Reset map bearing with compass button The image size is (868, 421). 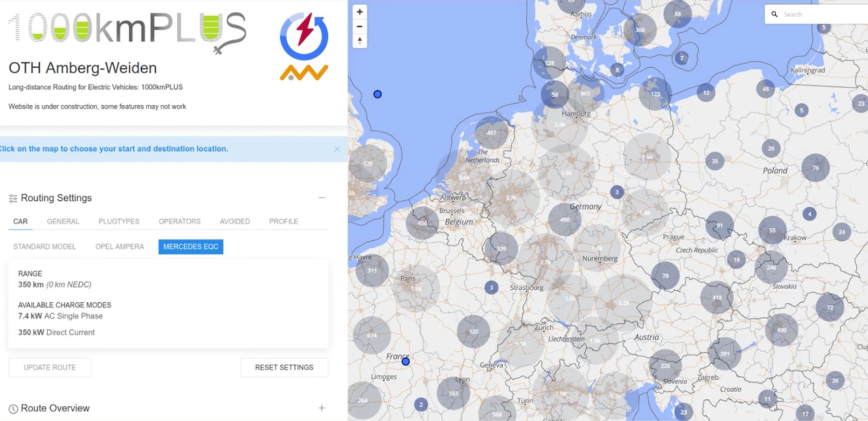coord(359,41)
